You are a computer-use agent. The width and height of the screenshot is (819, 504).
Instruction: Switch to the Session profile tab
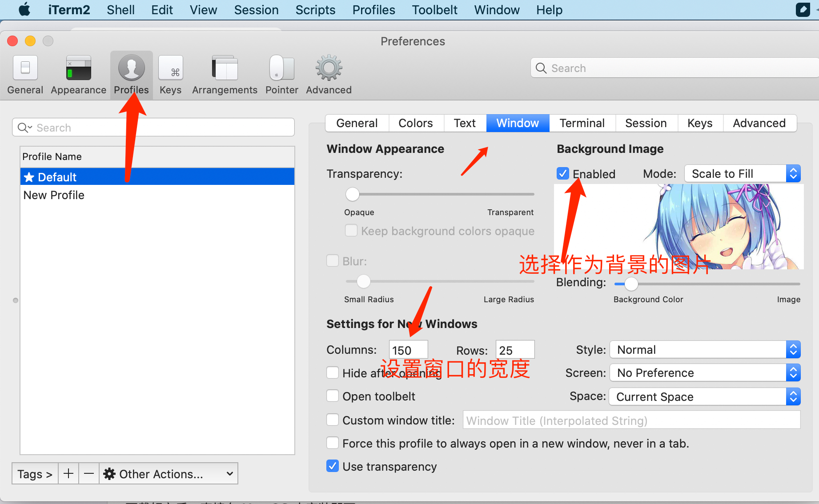pyautogui.click(x=646, y=123)
